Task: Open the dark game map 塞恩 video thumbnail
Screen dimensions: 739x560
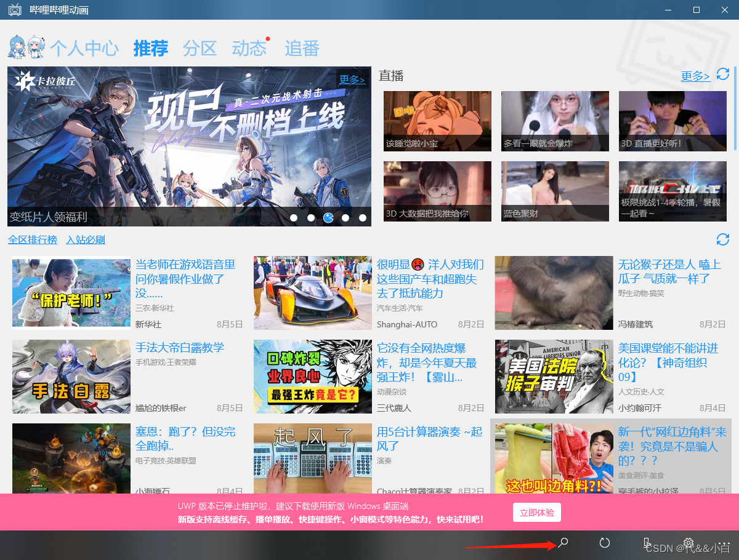Action: 71,458
